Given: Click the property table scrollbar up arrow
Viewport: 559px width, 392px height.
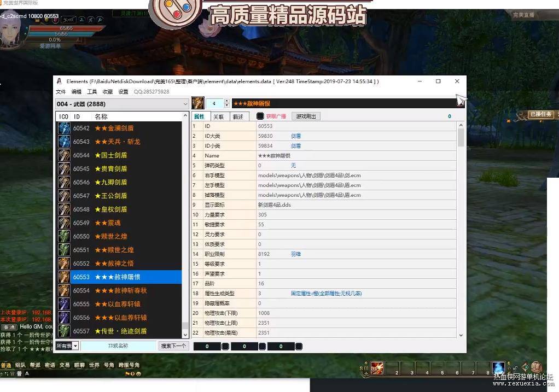Looking at the screenshot, I should point(461,125).
